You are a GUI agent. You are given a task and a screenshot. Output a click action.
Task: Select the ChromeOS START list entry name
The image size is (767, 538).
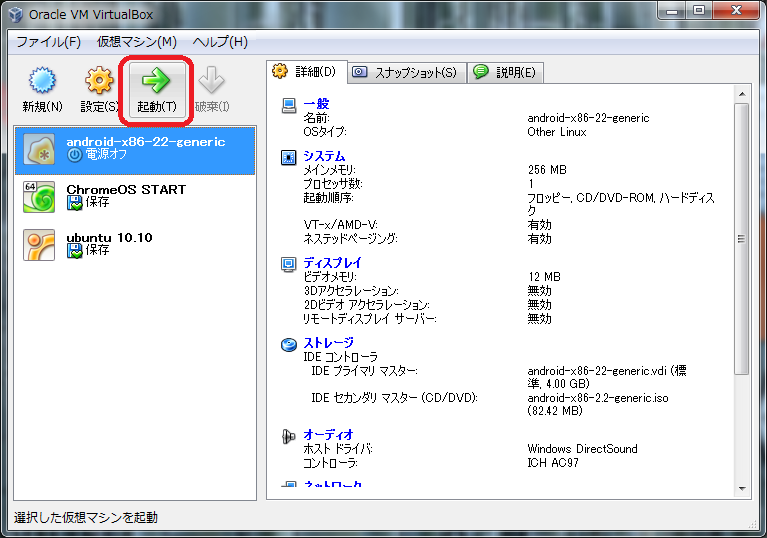[x=126, y=189]
